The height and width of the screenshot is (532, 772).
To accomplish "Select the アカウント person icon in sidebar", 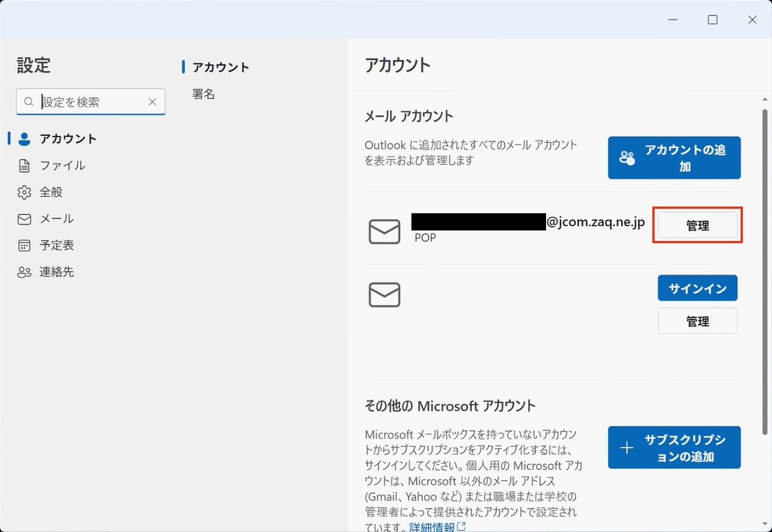I will [x=25, y=138].
